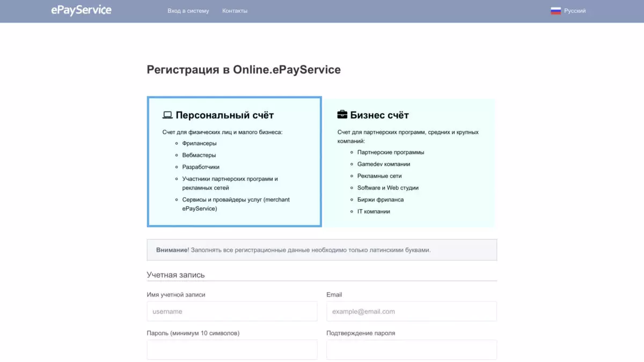The width and height of the screenshot is (644, 362).
Task: Click the Фрилансеры list item
Action: 200,143
